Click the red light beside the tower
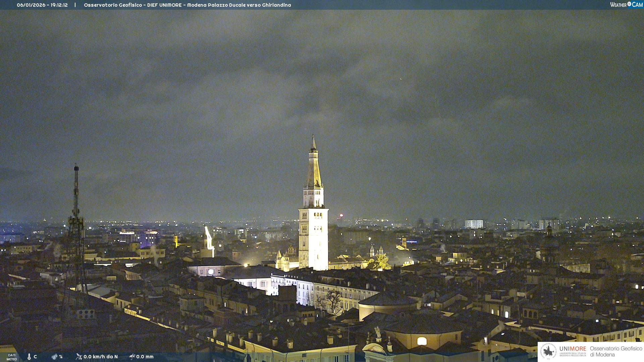The width and height of the screenshot is (644, 362). [341, 216]
